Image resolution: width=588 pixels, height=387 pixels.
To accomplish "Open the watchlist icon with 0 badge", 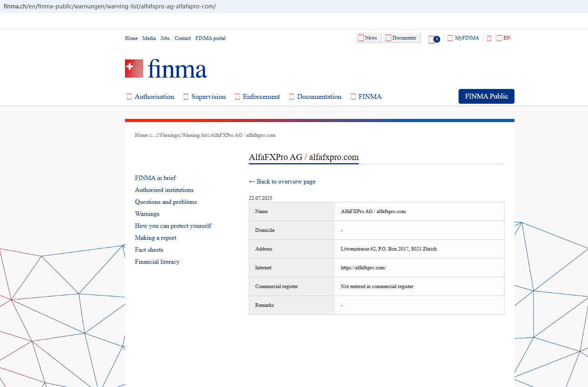I will tap(433, 39).
